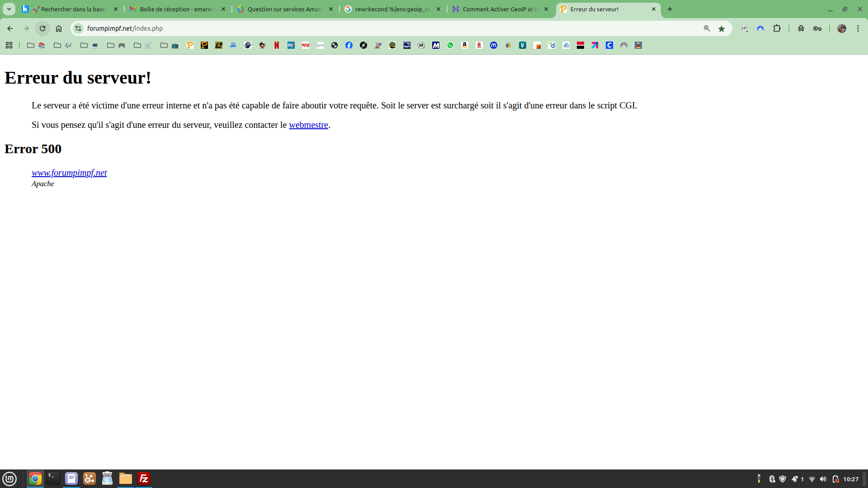The height and width of the screenshot is (488, 868).
Task: Open the WhatsApp bookmark
Action: (450, 45)
